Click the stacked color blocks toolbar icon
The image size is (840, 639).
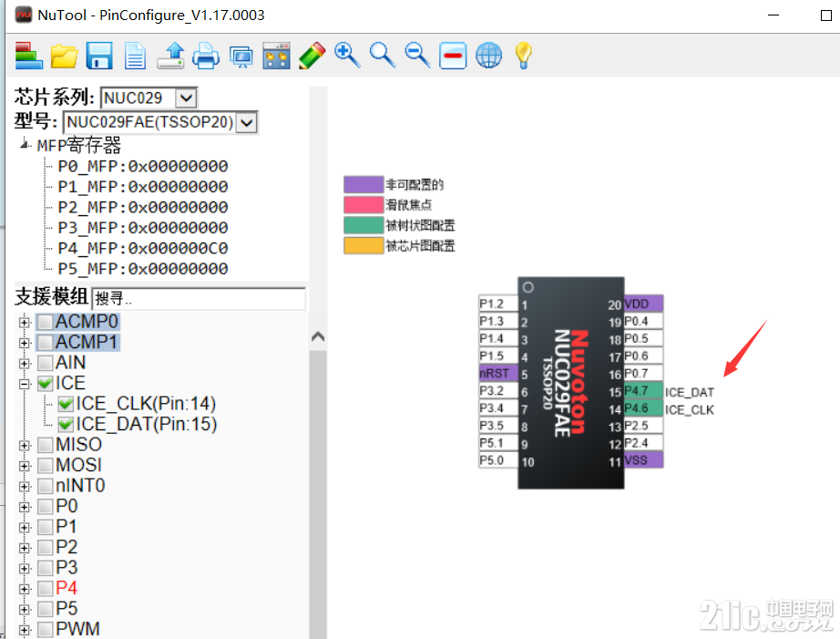(x=29, y=56)
